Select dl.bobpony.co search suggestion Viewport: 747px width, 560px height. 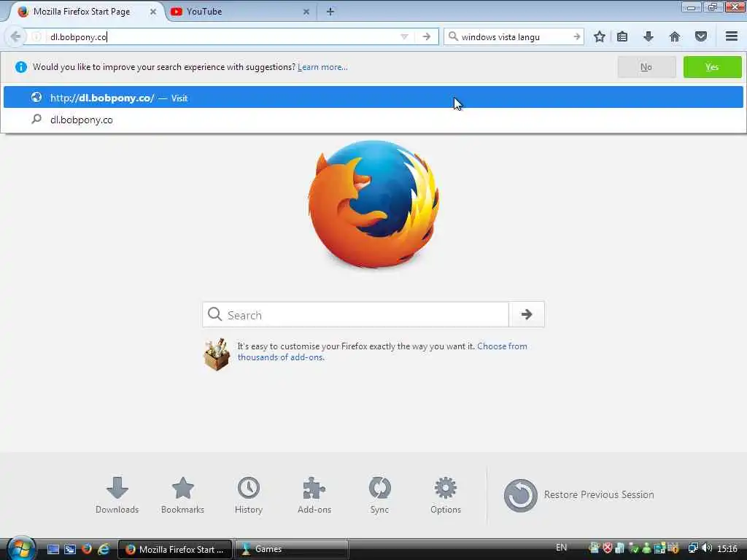(373, 120)
